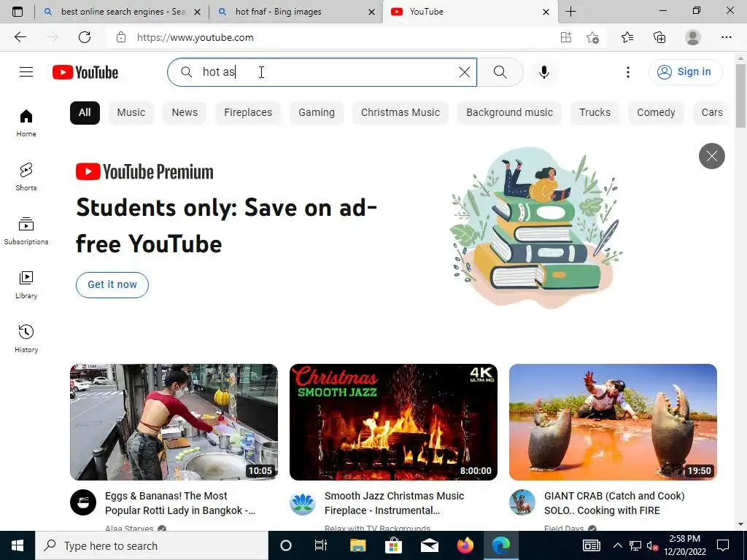Select the All filter chip

point(85,113)
